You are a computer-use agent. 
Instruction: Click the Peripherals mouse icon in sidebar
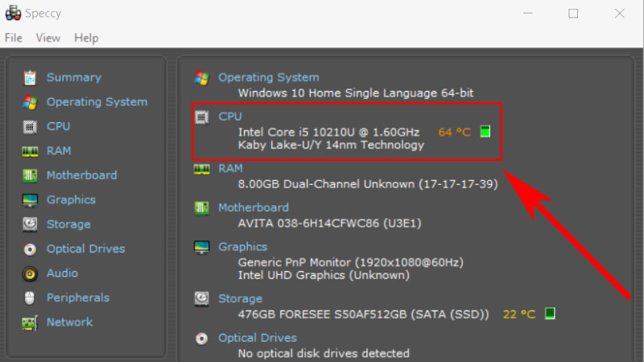click(x=30, y=298)
